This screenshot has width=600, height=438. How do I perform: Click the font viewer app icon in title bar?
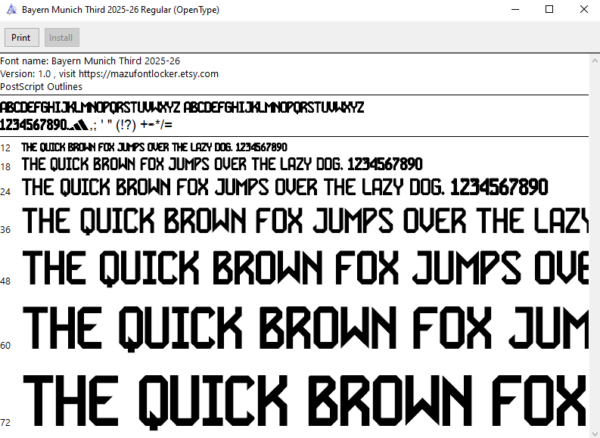11,10
